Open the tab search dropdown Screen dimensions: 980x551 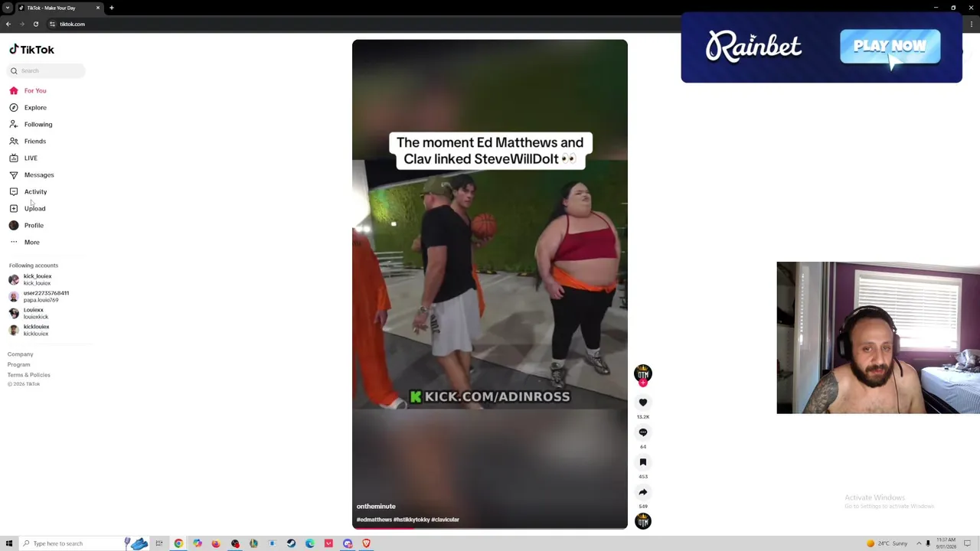(7, 8)
